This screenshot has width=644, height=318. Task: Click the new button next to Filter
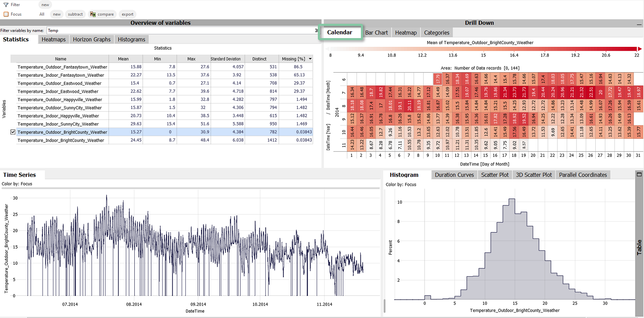coord(45,5)
